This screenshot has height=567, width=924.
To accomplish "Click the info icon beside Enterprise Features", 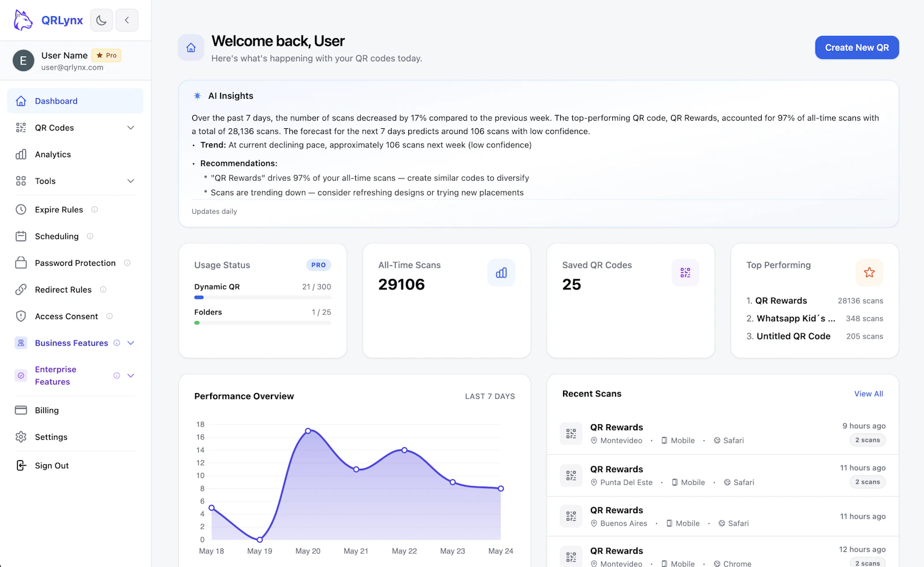I will pyautogui.click(x=117, y=376).
